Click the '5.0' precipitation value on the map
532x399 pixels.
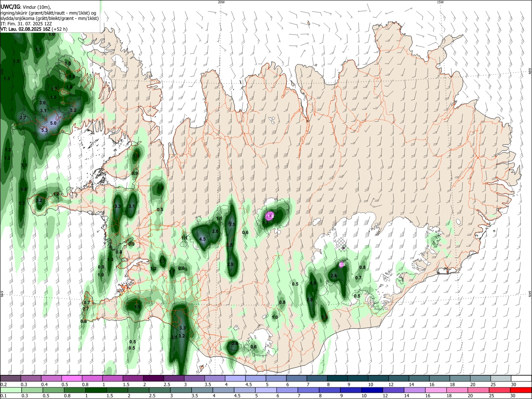(x=53, y=123)
